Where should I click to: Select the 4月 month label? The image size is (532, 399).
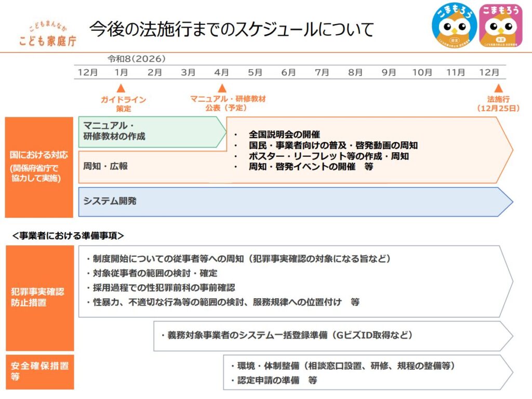point(222,72)
